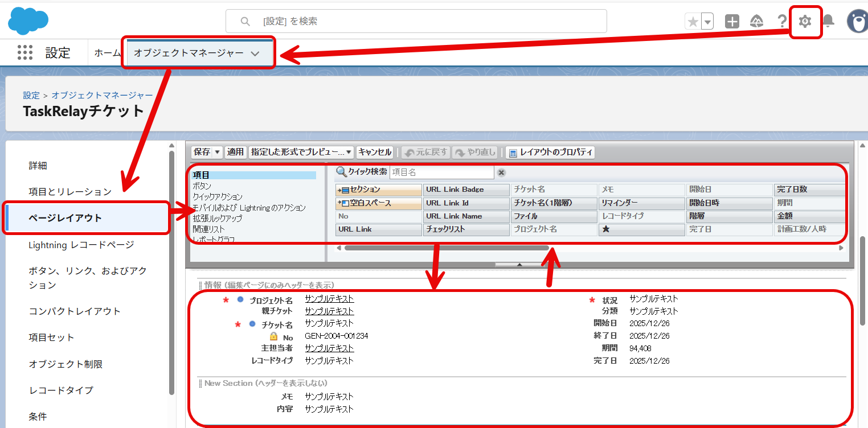The width and height of the screenshot is (868, 428).
Task: Open the App Launcher dot grid
Action: click(25, 52)
